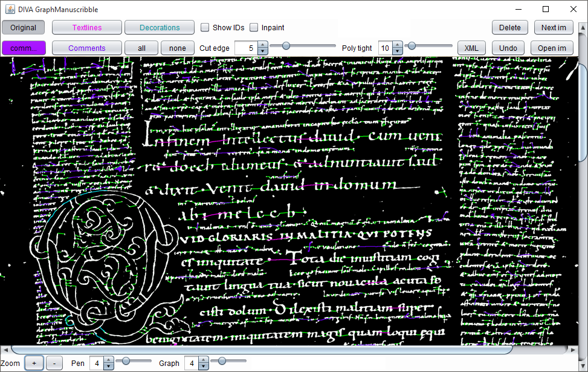588x372 pixels.
Task: Click the Pen size value field
Action: coord(97,363)
